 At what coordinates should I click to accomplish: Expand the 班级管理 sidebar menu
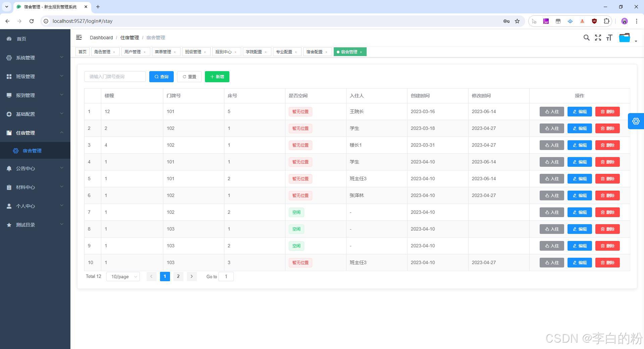pyautogui.click(x=35, y=77)
